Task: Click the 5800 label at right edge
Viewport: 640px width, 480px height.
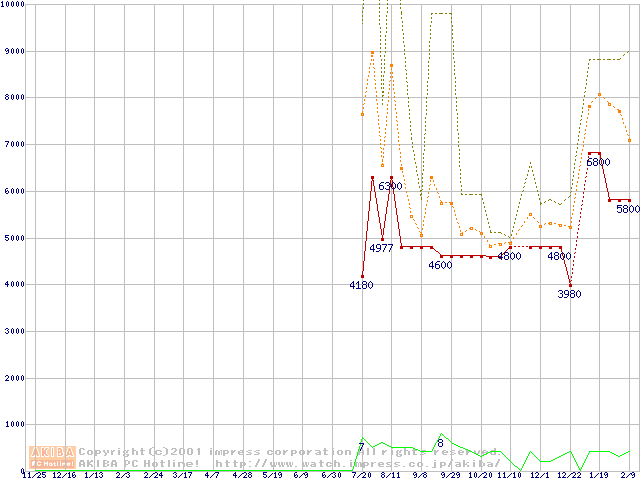Action: click(627, 210)
